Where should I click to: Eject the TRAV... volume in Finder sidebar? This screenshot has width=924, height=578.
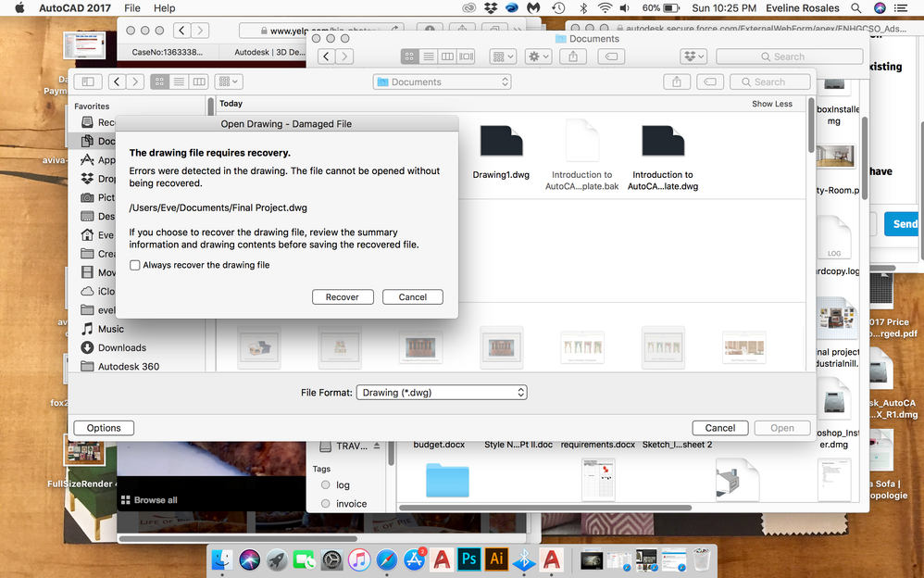coord(377,446)
